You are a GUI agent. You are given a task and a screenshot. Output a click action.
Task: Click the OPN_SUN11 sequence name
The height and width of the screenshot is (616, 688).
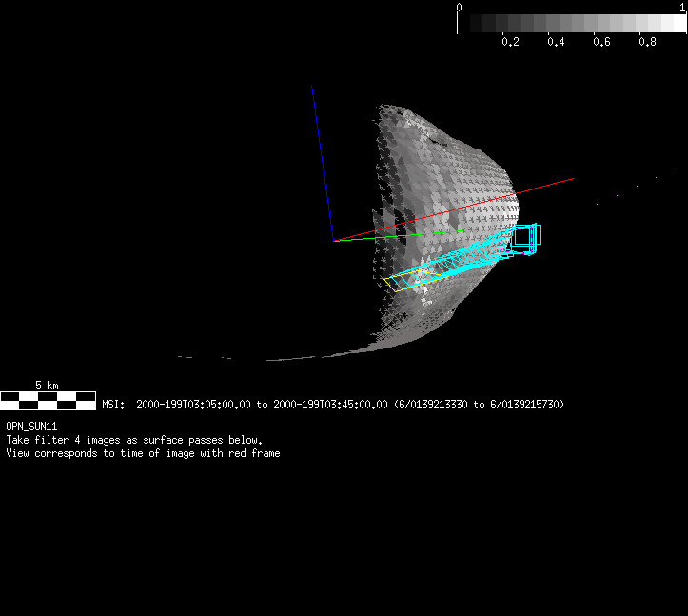click(31, 427)
